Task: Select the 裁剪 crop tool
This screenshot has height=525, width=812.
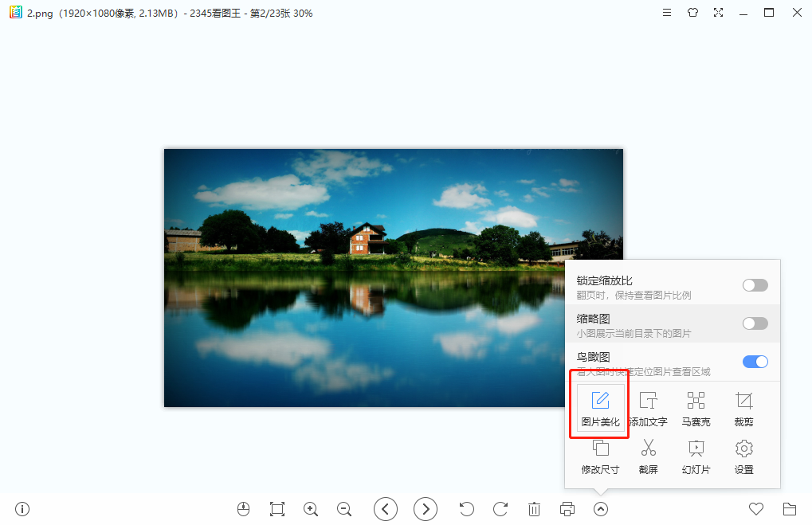Action: [x=743, y=407]
